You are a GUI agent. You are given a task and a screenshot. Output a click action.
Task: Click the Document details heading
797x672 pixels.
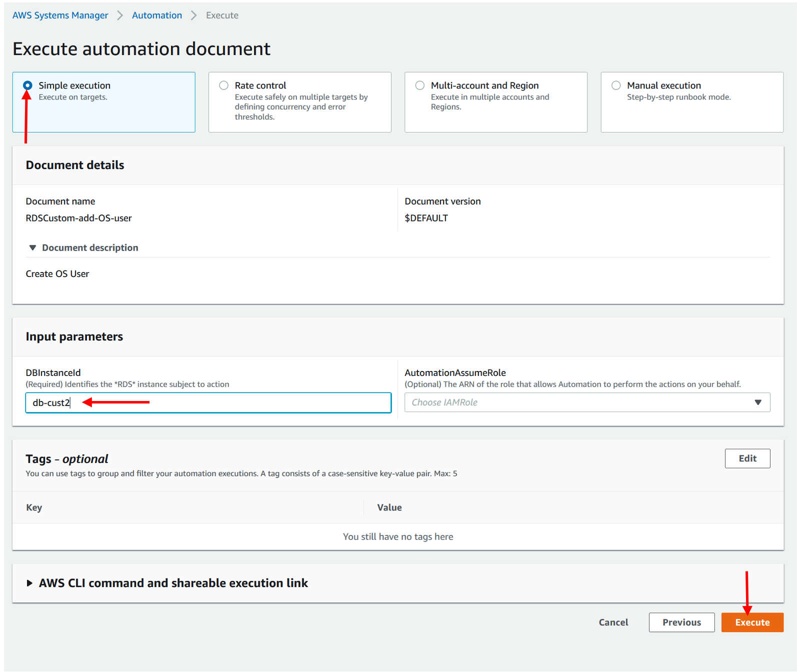coord(75,165)
